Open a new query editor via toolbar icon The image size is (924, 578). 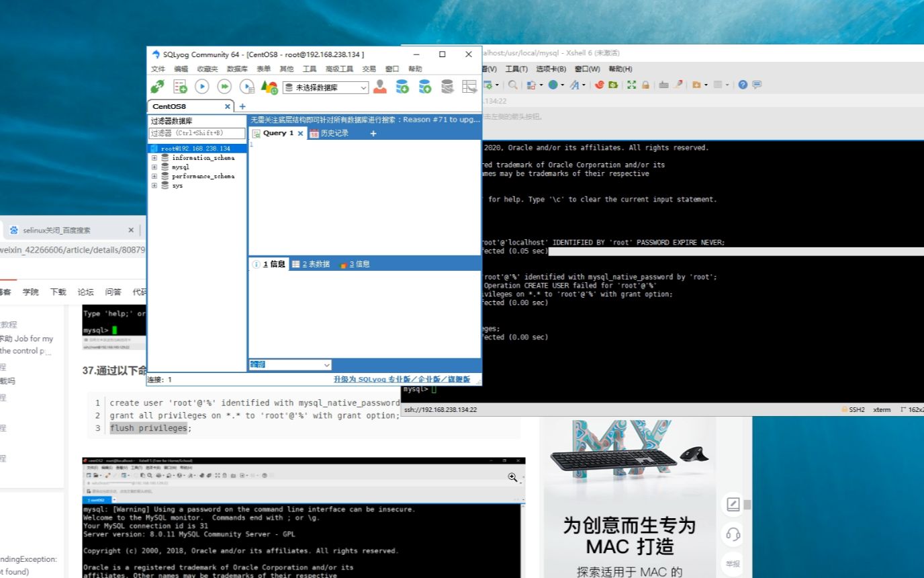coord(180,87)
